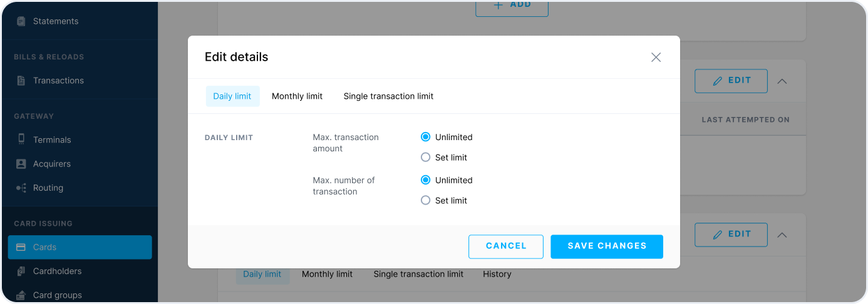Image resolution: width=868 pixels, height=304 pixels.
Task: Open Single transaction limit tab in dialog
Action: [388, 96]
